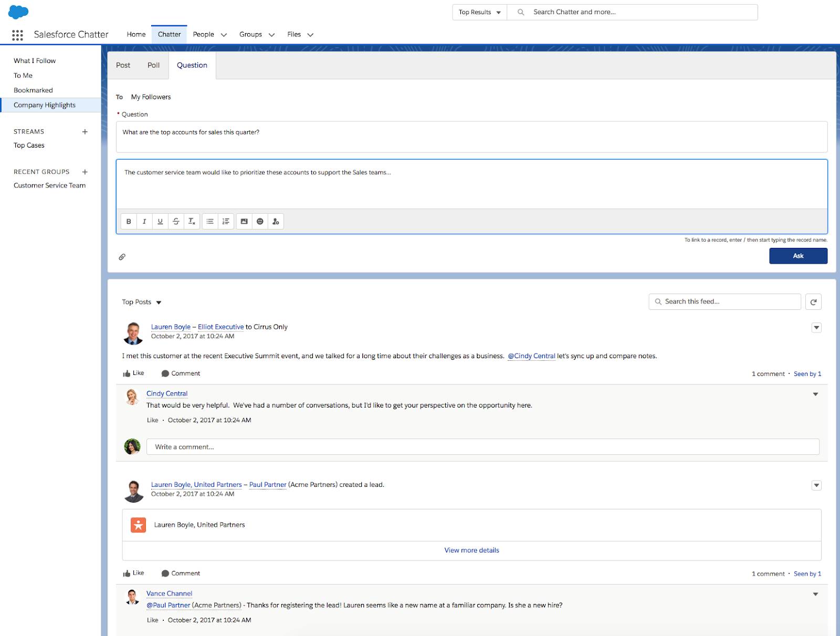Expand the Files tab dropdown chevron
Screen dimensions: 840x636
310,35
